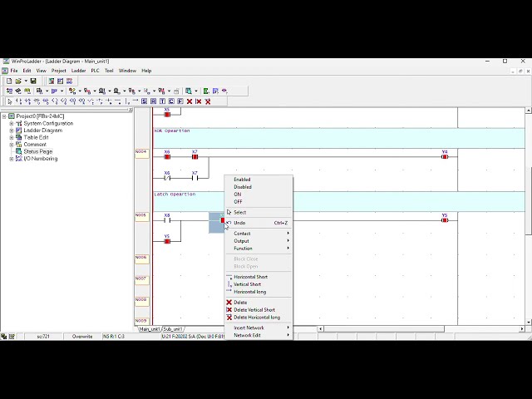Open the Insert Network submenu

(259, 328)
